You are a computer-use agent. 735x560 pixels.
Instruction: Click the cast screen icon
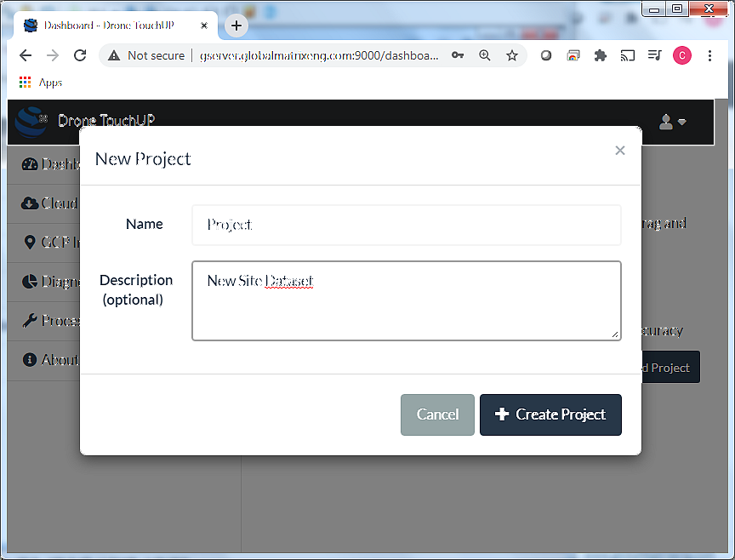click(x=628, y=55)
